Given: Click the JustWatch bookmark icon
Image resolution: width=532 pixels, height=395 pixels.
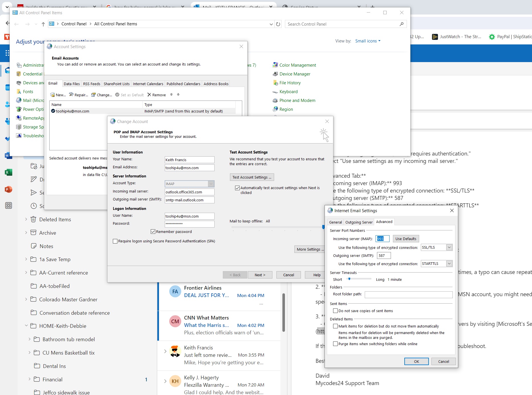Looking at the screenshot, I should pyautogui.click(x=435, y=37).
